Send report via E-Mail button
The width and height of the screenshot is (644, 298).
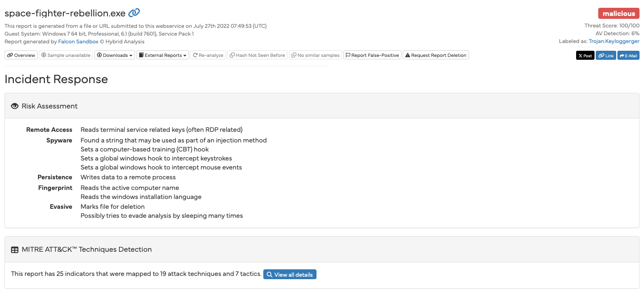click(628, 56)
